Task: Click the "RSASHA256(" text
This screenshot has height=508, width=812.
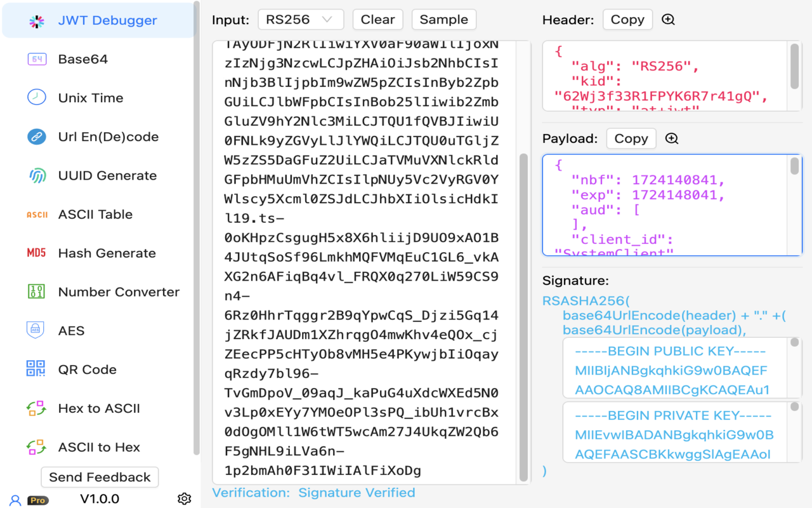Action: tap(586, 301)
